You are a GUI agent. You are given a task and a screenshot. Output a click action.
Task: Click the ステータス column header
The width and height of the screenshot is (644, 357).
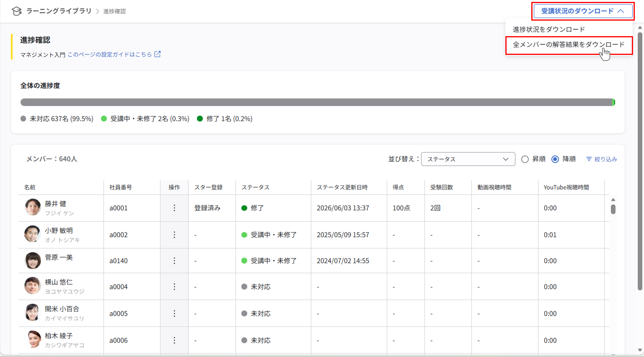(255, 187)
